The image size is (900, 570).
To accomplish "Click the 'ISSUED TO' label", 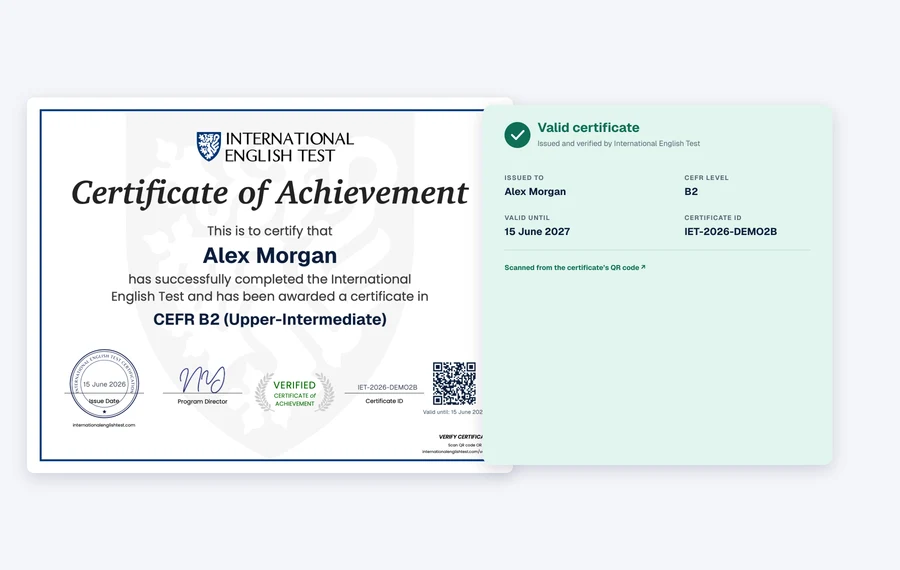I will point(524,178).
